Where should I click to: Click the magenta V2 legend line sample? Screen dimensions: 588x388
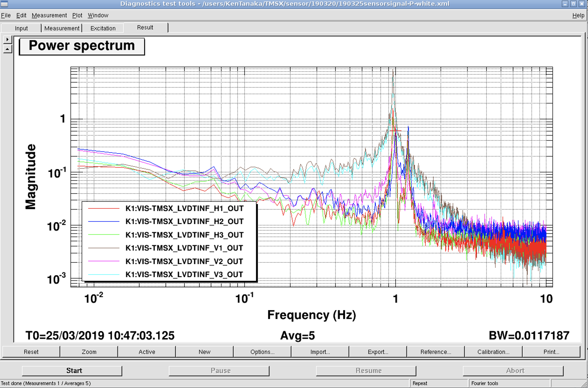104,261
